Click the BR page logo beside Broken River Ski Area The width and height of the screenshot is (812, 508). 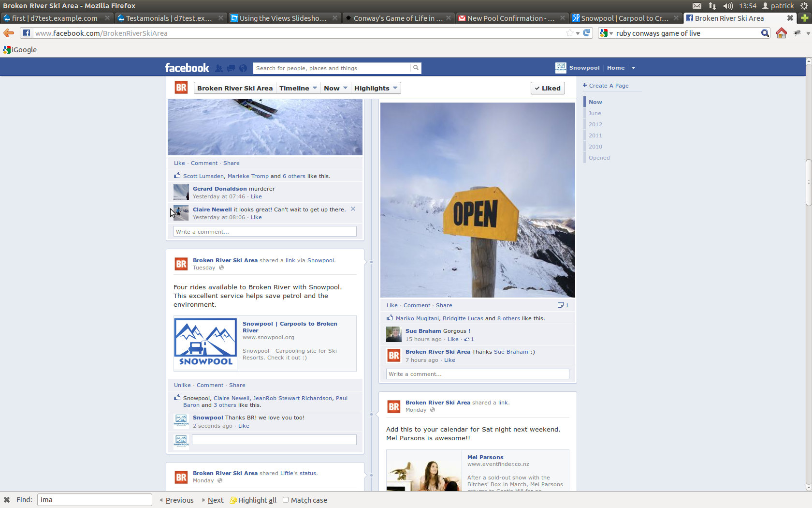click(x=181, y=88)
